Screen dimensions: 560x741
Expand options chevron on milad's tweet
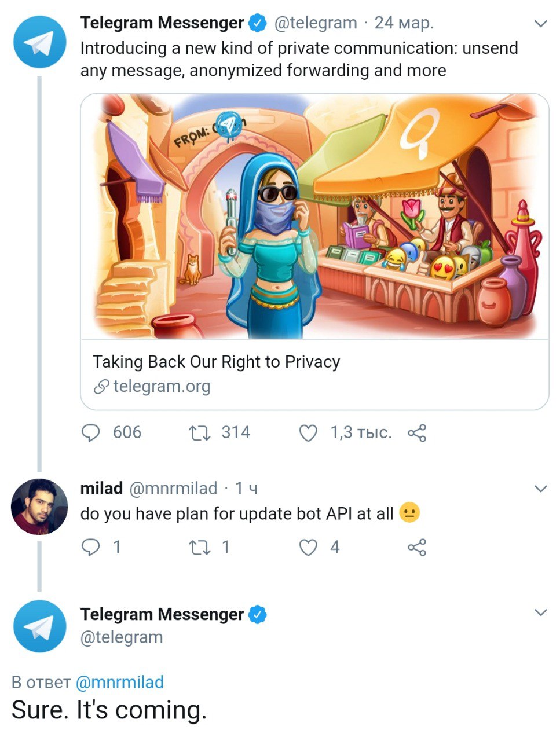point(540,489)
